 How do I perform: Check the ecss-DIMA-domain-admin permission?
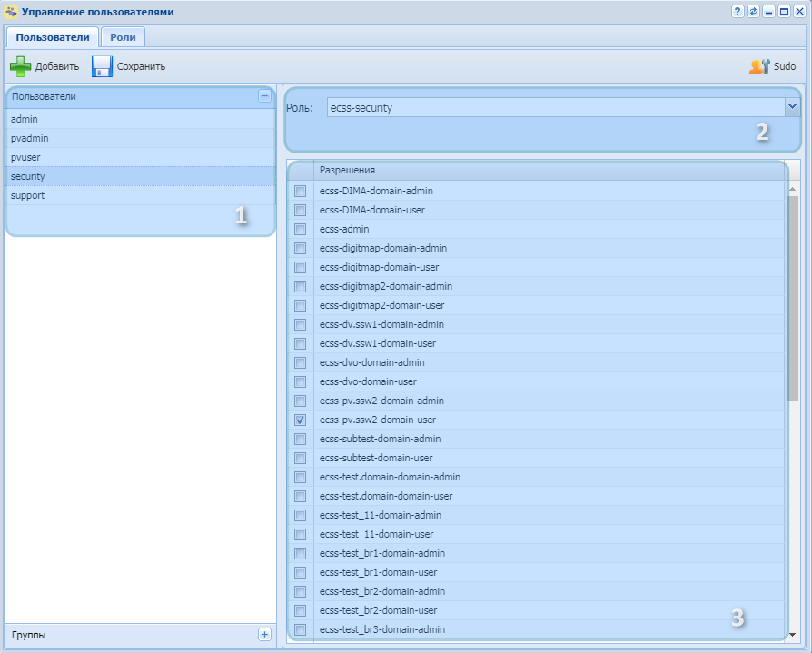click(300, 191)
